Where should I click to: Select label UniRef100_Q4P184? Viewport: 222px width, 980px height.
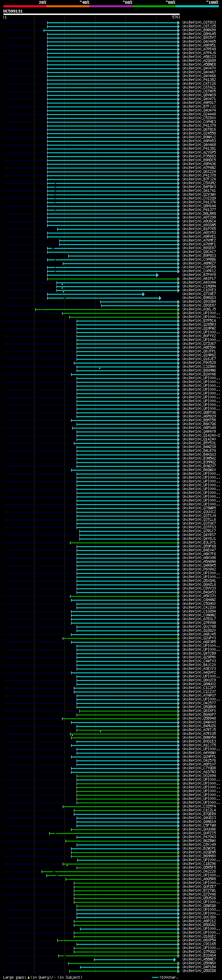pos(199,967)
